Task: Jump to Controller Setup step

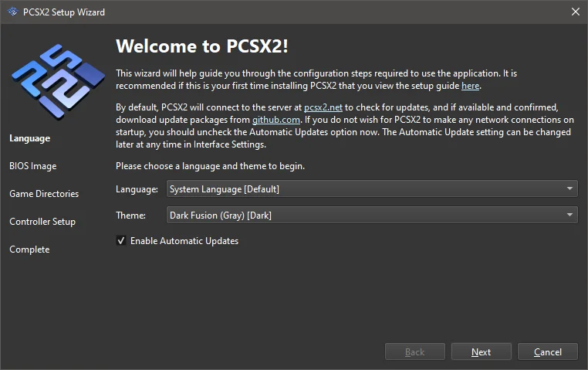Action: [42, 222]
